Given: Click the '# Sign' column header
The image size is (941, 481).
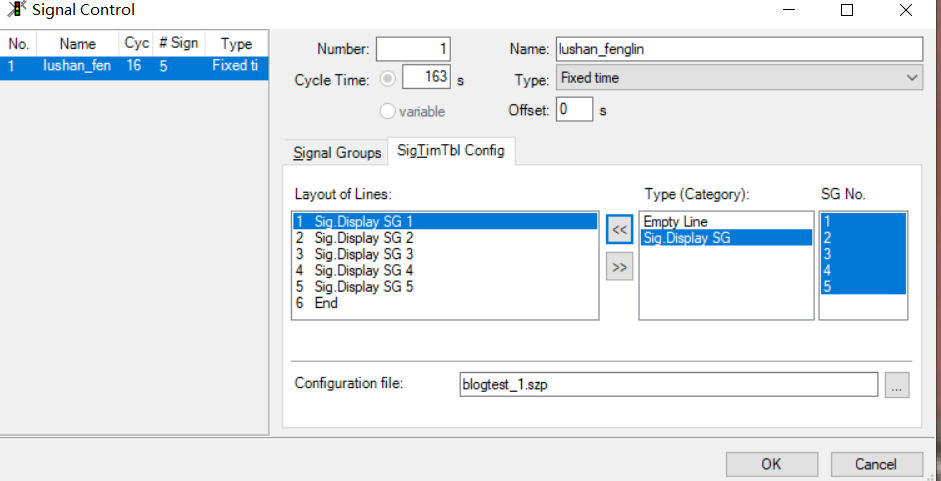Looking at the screenshot, I should click(179, 44).
